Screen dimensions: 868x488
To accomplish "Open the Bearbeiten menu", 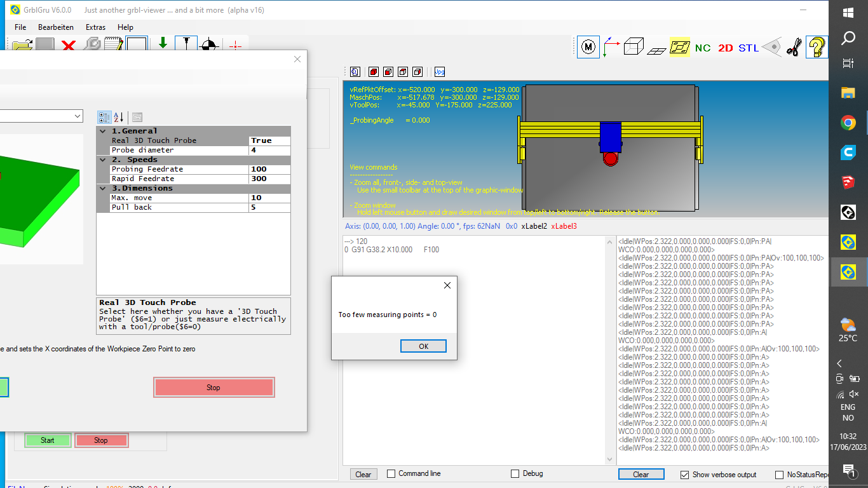I will tap(56, 27).
